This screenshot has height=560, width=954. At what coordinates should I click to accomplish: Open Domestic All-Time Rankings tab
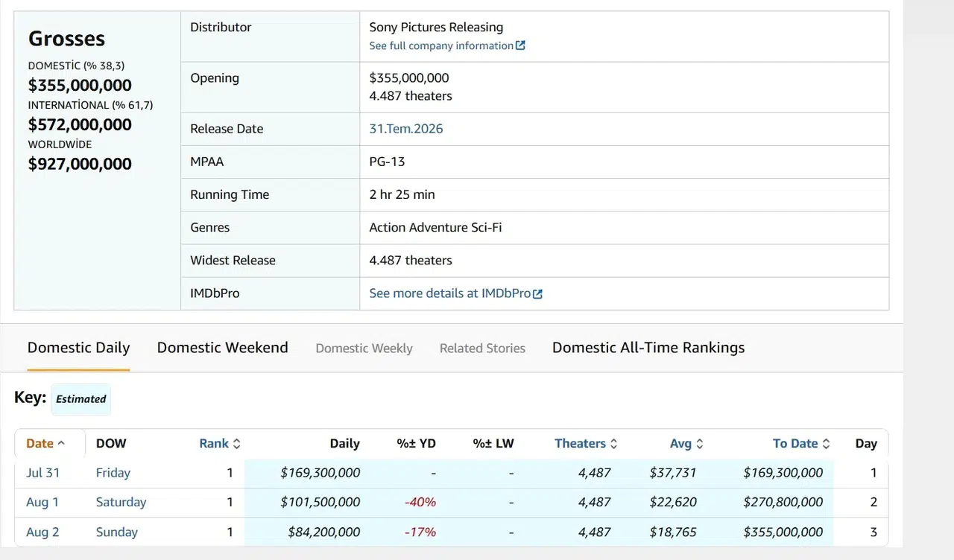pos(648,348)
